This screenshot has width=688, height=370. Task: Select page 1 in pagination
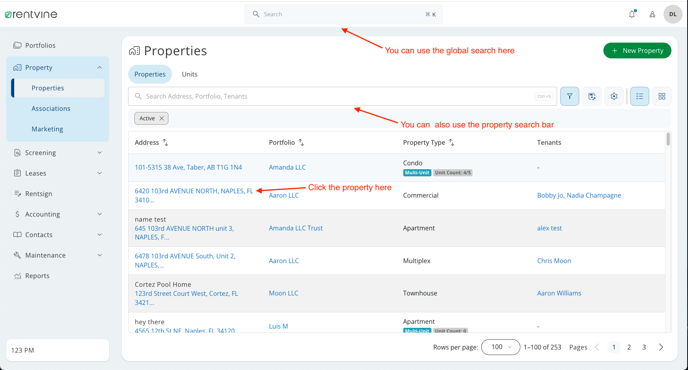(614, 347)
